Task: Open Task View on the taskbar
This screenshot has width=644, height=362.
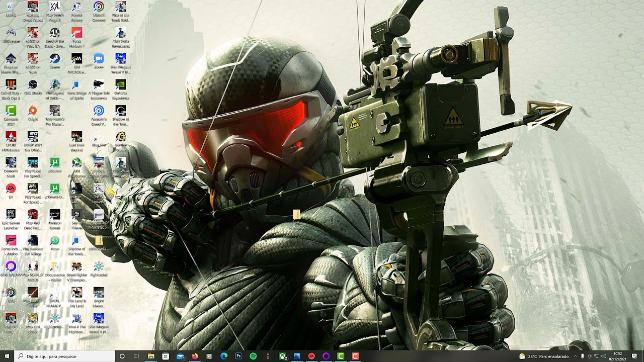Action: pyautogui.click(x=136, y=356)
